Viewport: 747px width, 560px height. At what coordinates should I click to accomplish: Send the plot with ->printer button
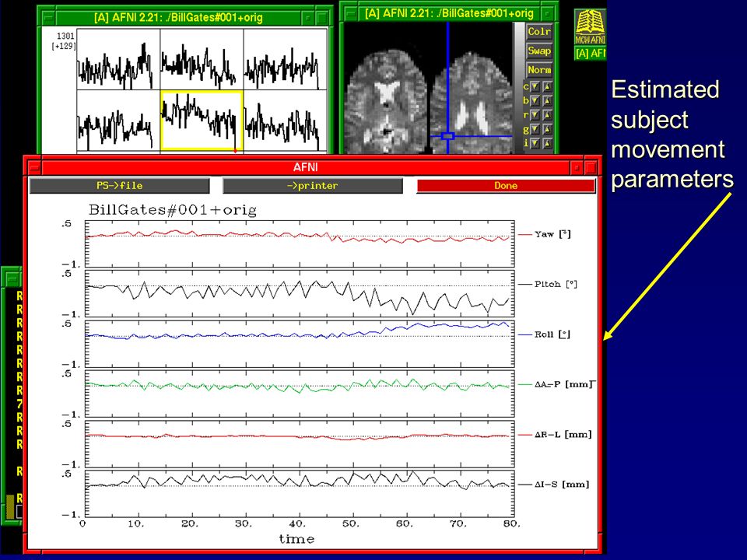click(x=313, y=186)
